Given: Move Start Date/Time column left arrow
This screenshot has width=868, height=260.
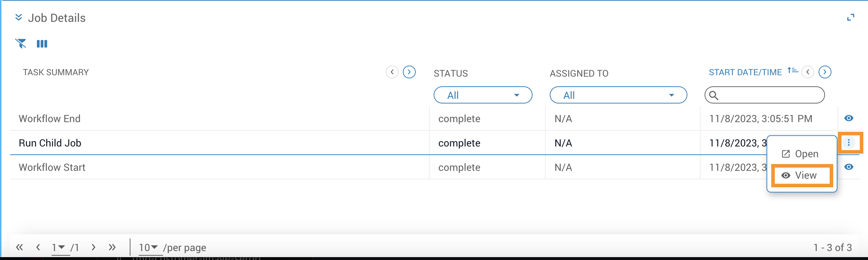Looking at the screenshot, I should (x=807, y=72).
